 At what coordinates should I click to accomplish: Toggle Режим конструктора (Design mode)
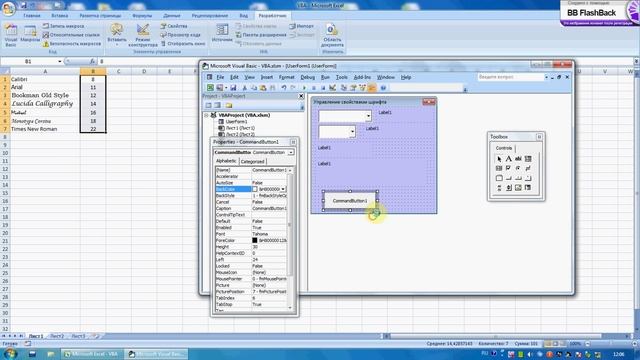(143, 35)
